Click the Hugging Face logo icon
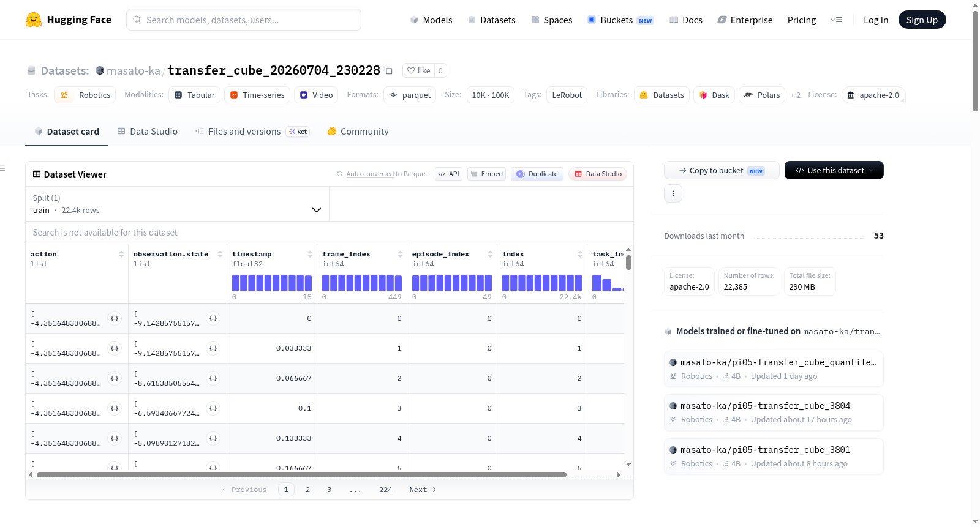Viewport: 980px width, 527px height. click(34, 20)
